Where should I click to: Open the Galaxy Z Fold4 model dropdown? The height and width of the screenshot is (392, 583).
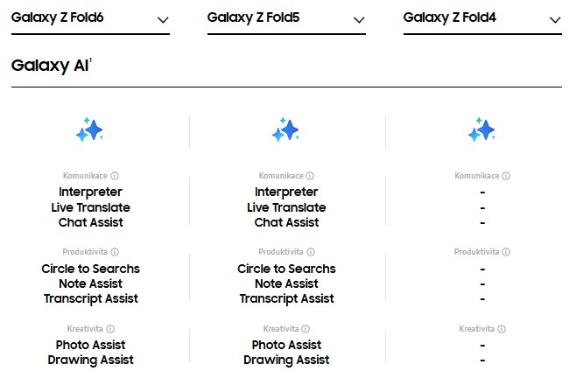coord(482,20)
